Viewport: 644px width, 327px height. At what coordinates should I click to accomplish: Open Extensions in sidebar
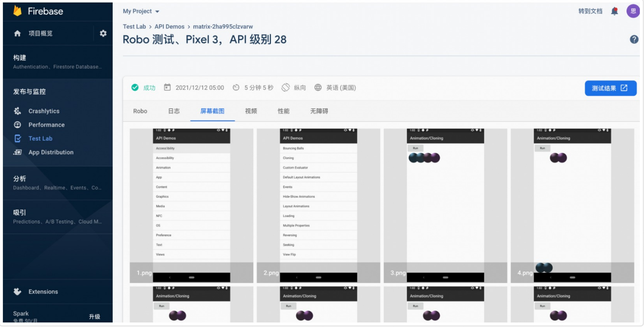point(43,292)
